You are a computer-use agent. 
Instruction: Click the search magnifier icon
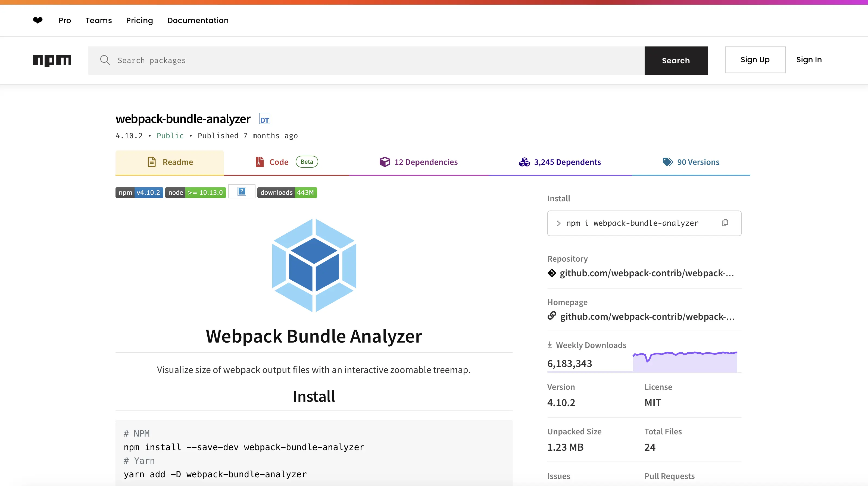(x=105, y=60)
